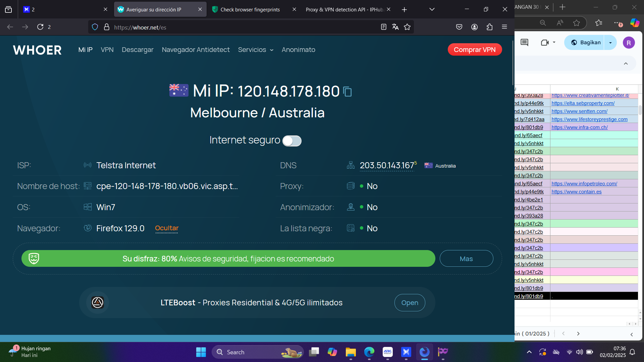The image size is (644, 362).
Task: Open the translate page icon in address bar
Action: (x=395, y=27)
